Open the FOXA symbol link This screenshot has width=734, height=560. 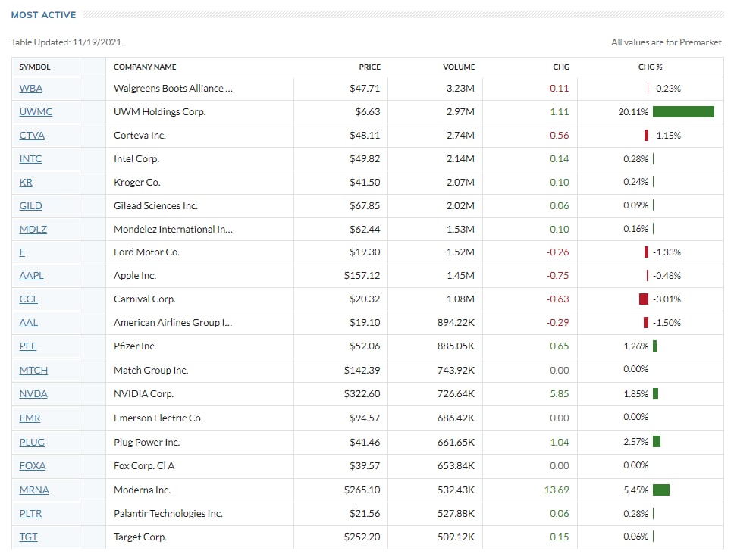33,465
